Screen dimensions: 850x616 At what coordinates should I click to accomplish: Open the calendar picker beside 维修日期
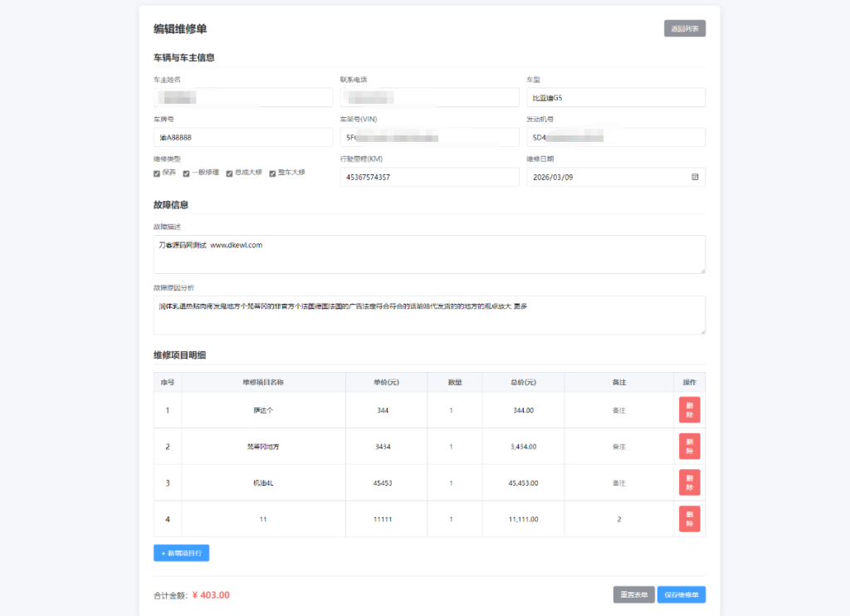click(696, 177)
